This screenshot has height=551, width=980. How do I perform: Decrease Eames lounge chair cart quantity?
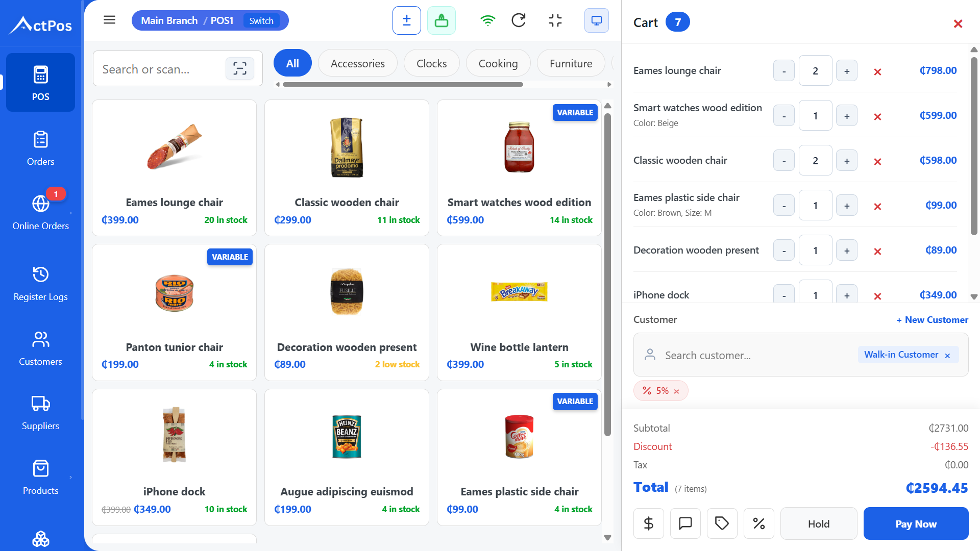pyautogui.click(x=784, y=71)
